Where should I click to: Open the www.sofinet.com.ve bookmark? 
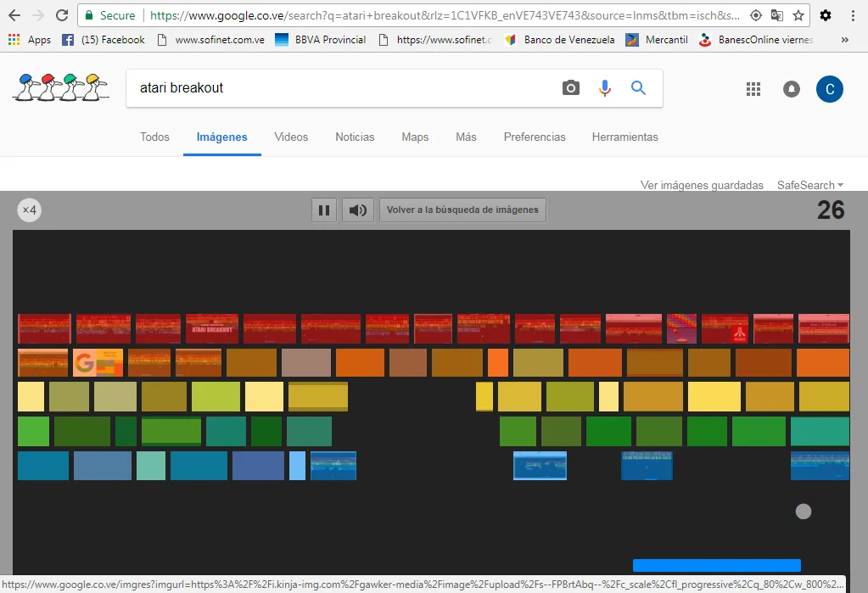(x=211, y=40)
